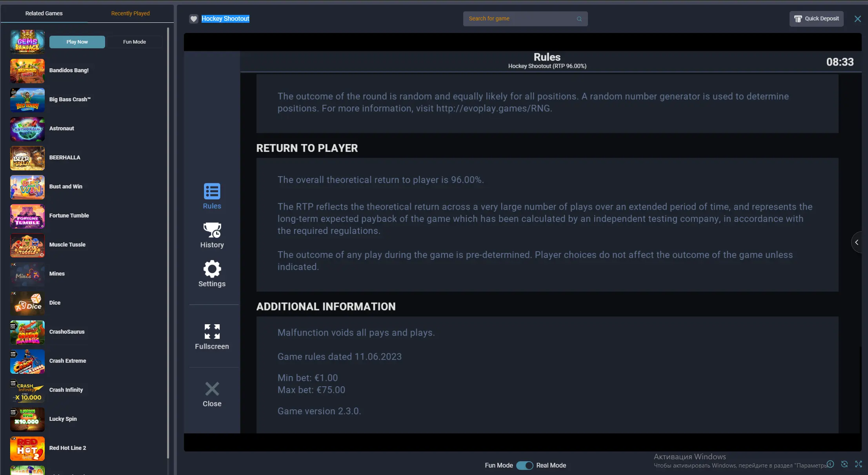Click the 'Max bet: €75.00' line
Viewport: 868px width, 475px height.
tap(311, 390)
